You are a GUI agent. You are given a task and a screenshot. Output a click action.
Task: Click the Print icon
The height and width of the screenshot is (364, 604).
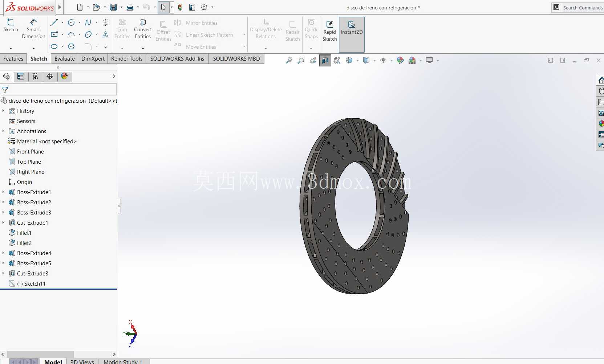[x=130, y=7]
